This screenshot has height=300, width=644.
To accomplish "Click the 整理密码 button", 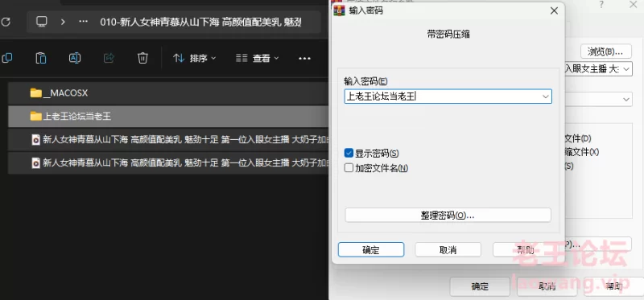I will click(448, 215).
